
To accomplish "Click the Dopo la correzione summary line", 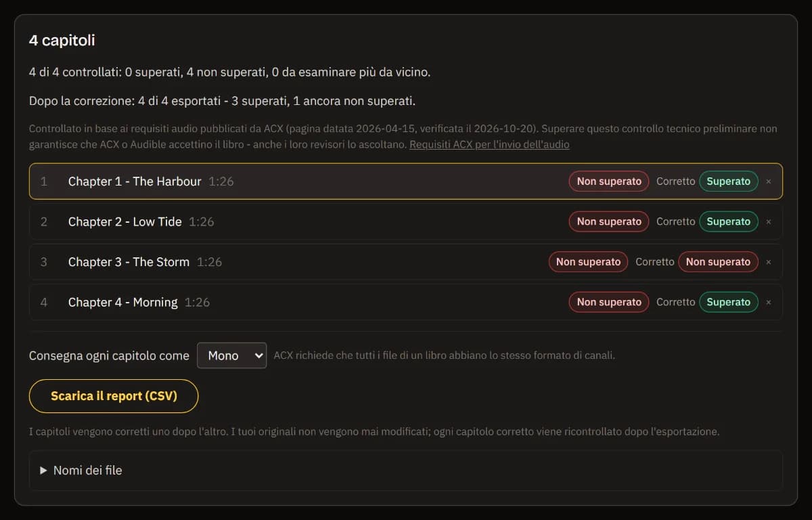I will (x=222, y=102).
